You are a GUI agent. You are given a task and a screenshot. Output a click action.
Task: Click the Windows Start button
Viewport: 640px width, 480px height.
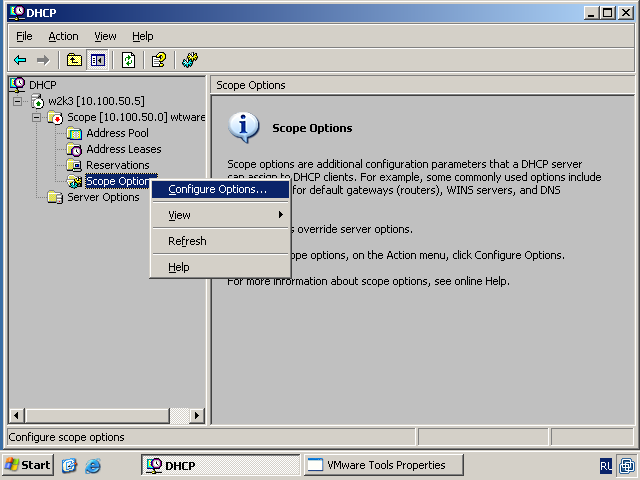point(27,465)
